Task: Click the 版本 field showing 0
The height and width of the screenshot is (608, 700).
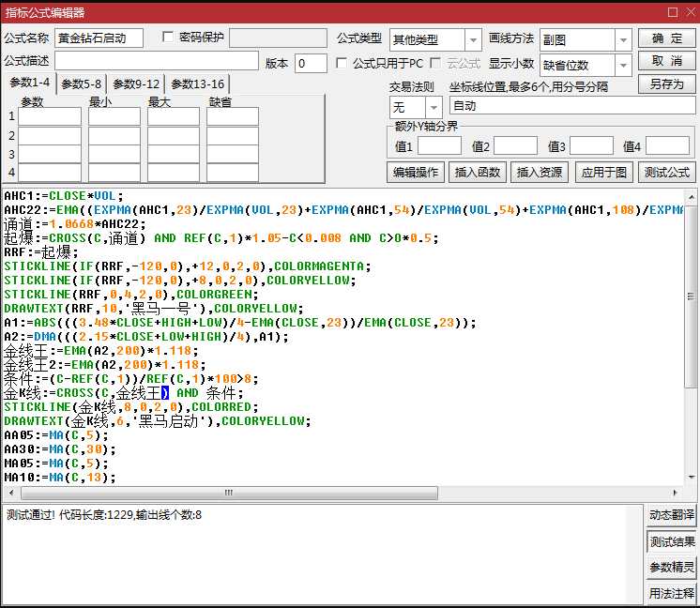Action: (311, 64)
